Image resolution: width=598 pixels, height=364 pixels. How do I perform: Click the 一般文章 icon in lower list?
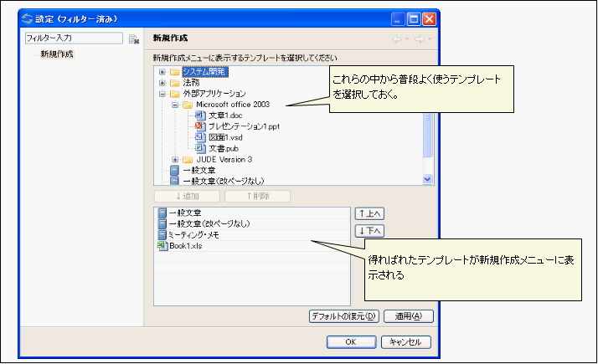pyautogui.click(x=162, y=213)
